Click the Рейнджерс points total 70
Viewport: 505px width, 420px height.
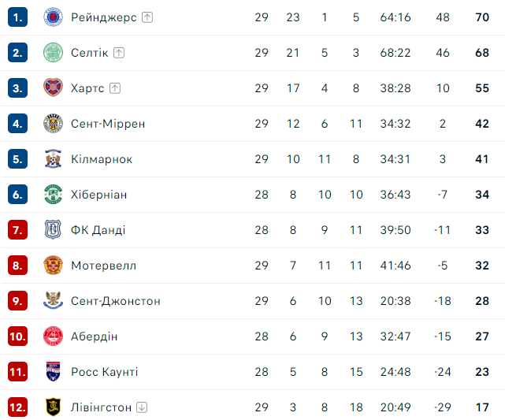[482, 17]
